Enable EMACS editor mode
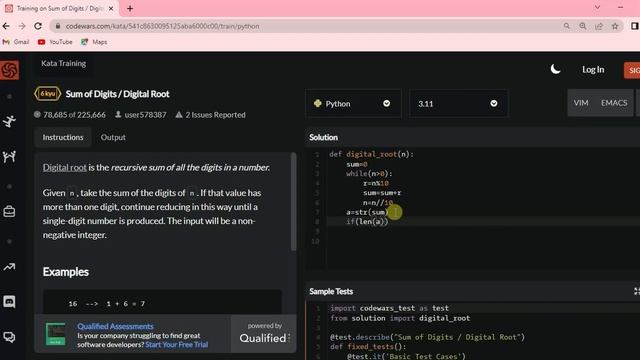 tap(613, 103)
